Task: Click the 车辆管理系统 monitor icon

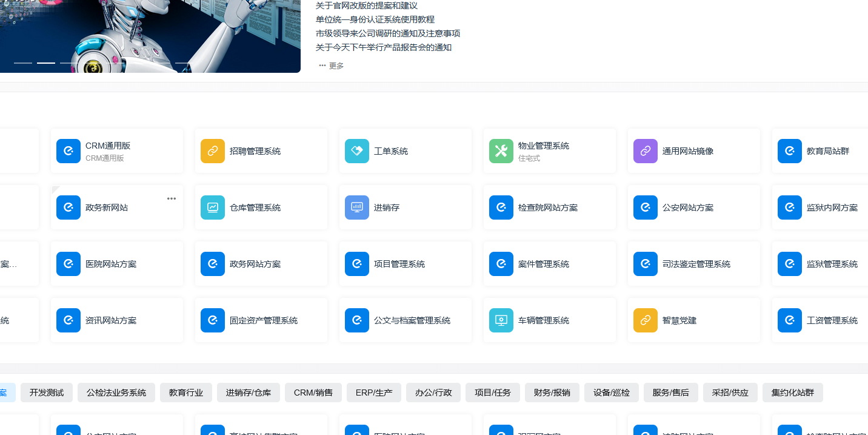Action: click(x=501, y=320)
